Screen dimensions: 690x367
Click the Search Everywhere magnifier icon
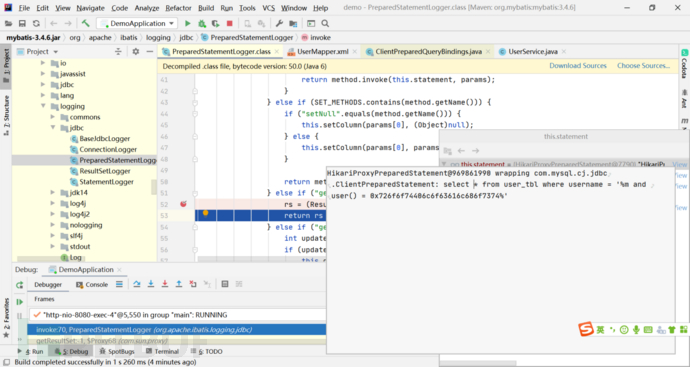[325, 23]
